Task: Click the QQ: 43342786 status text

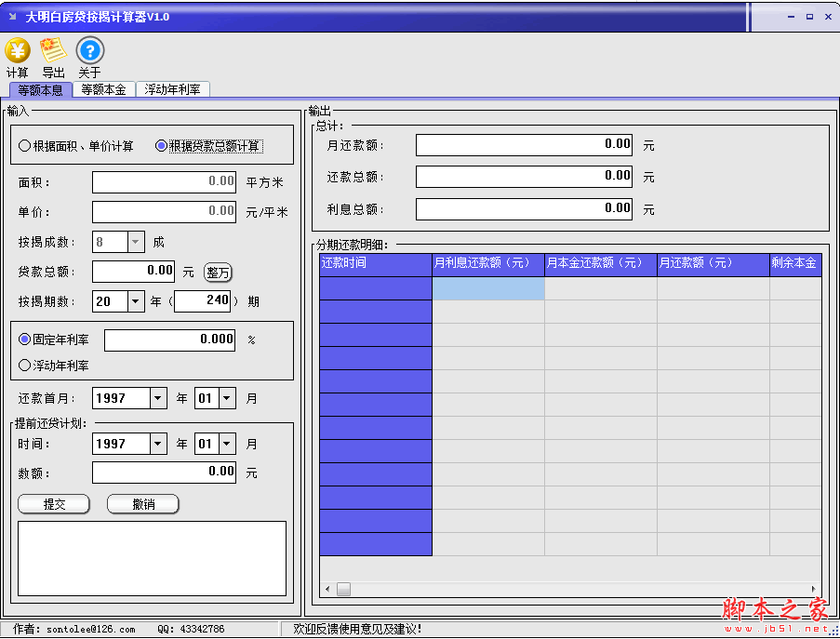Action: [191, 630]
